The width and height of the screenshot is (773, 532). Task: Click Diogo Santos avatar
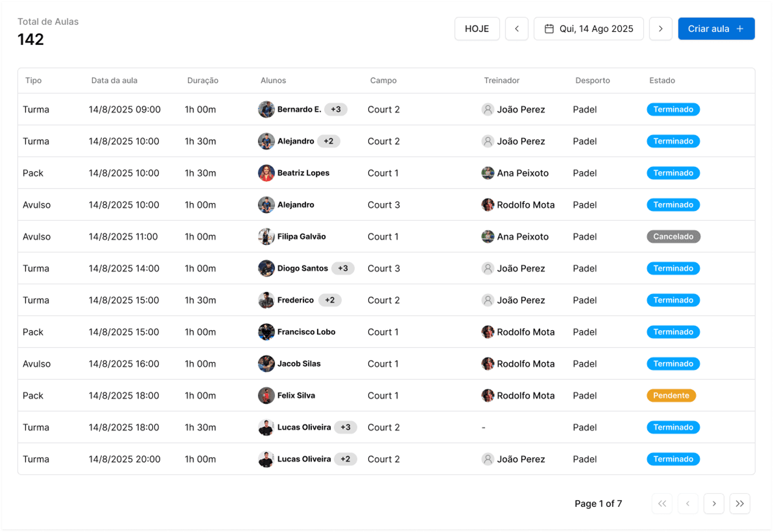coord(266,268)
